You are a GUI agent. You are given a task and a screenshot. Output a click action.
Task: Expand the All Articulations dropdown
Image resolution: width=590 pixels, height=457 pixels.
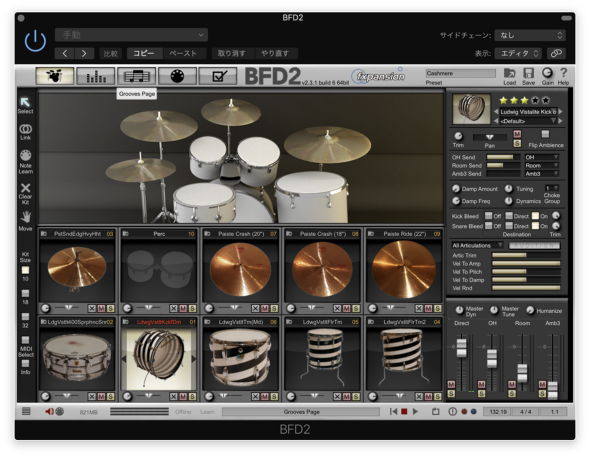[x=477, y=246]
